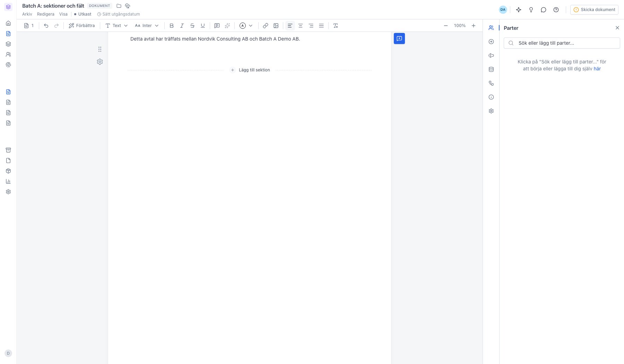Undo the last action
624x364 pixels.
[x=46, y=26]
